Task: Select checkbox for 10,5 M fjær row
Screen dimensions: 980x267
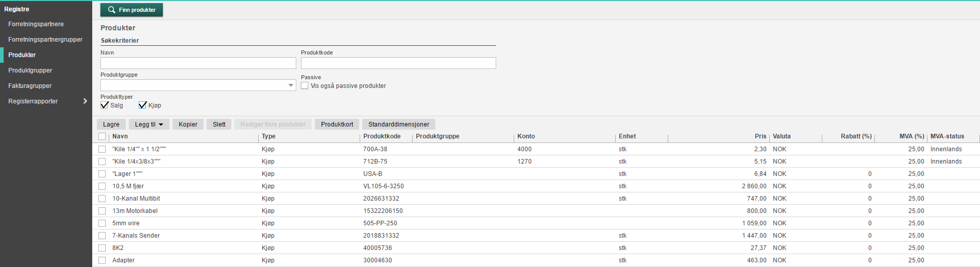Action: pyautogui.click(x=102, y=186)
